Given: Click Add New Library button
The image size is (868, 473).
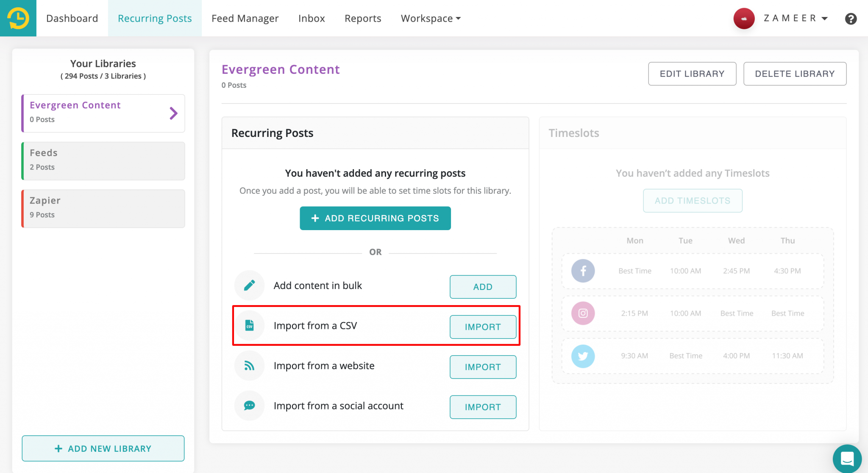Looking at the screenshot, I should tap(103, 448).
